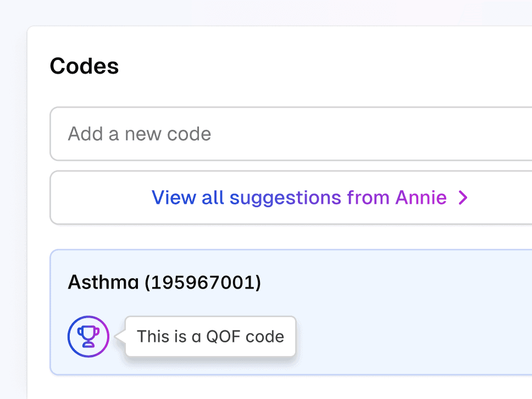Image resolution: width=532 pixels, height=399 pixels.
Task: Click the code number 195967001
Action: 203,282
